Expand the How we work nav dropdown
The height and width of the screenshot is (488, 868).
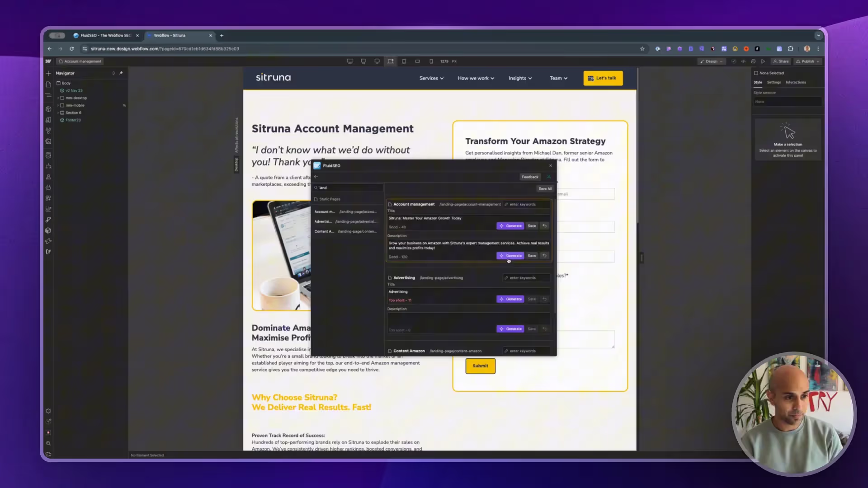click(476, 78)
